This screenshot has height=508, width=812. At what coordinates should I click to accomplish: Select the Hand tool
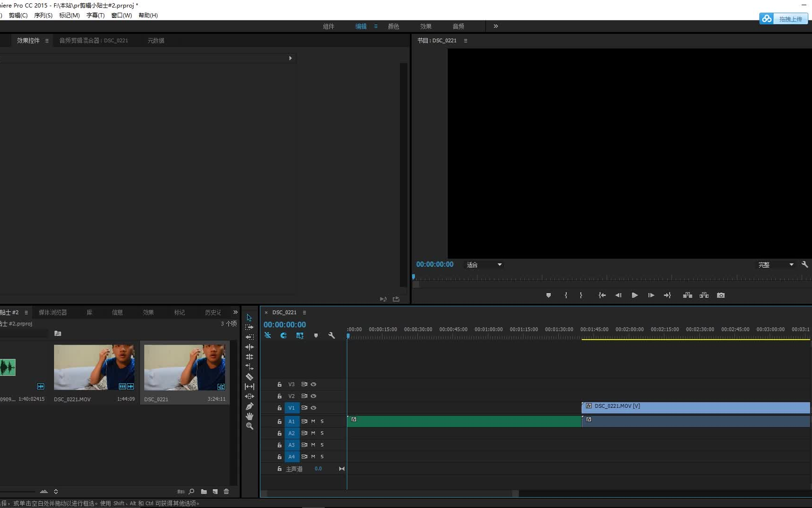point(249,416)
